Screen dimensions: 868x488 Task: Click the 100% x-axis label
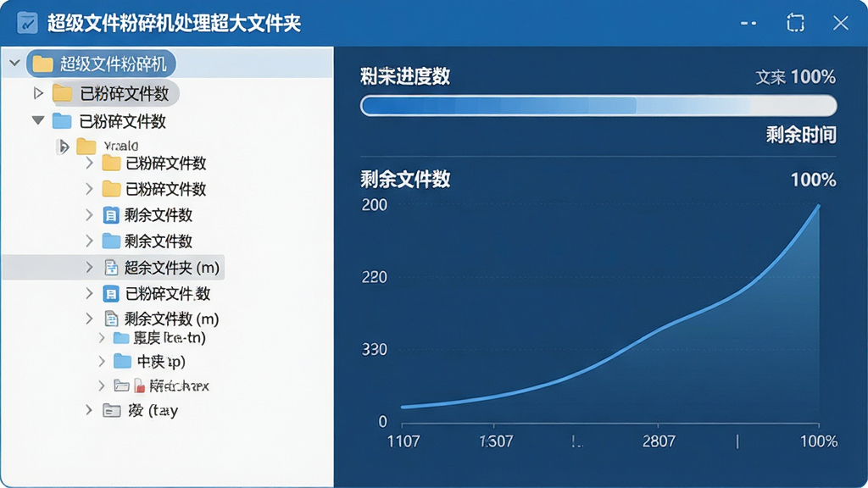(819, 441)
